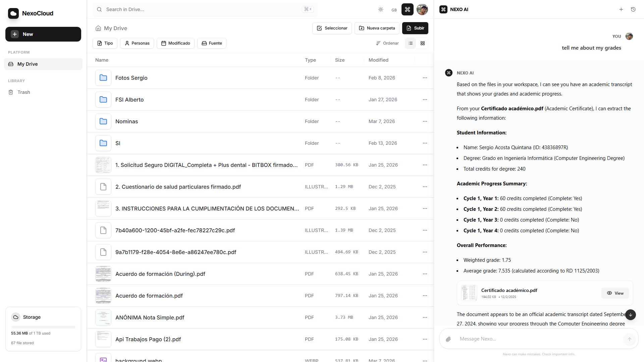Click the NexoCloud logo
This screenshot has width=644, height=362.
tap(13, 13)
